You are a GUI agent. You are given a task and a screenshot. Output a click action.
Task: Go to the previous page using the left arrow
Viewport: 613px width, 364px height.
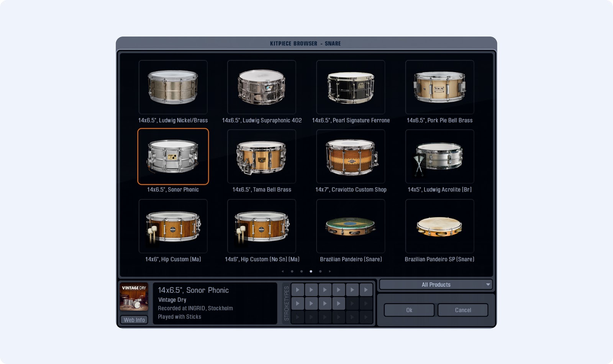coord(282,271)
